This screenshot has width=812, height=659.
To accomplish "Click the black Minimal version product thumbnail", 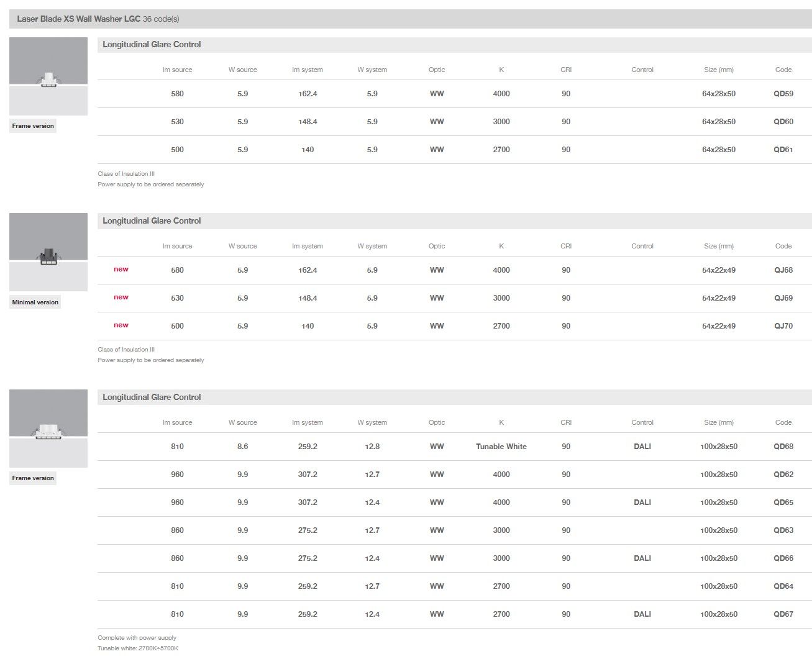I will point(48,252).
